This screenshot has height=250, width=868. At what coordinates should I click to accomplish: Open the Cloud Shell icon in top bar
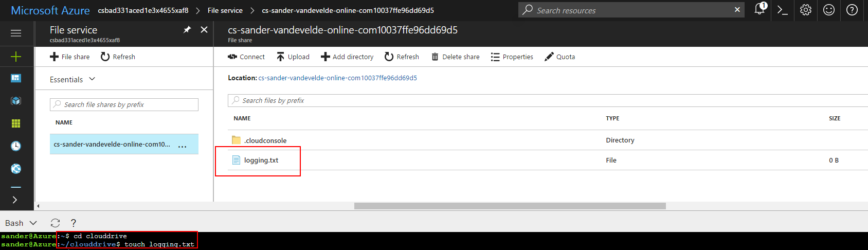click(x=783, y=10)
